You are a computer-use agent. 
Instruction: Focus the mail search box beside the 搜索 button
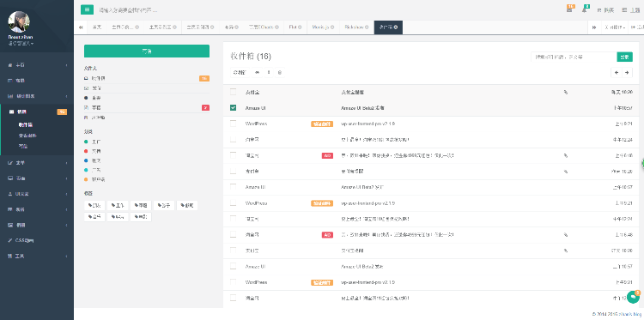(574, 57)
